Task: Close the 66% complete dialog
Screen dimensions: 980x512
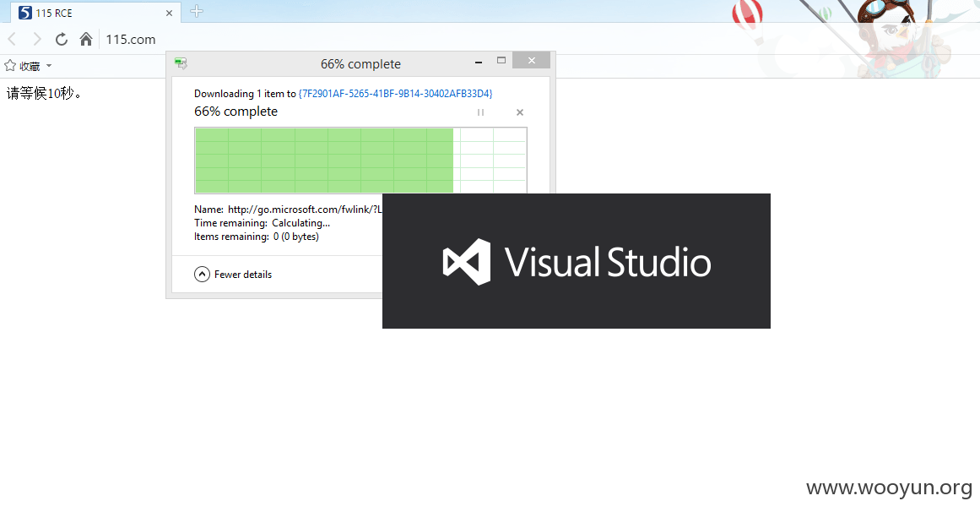Action: [531, 60]
